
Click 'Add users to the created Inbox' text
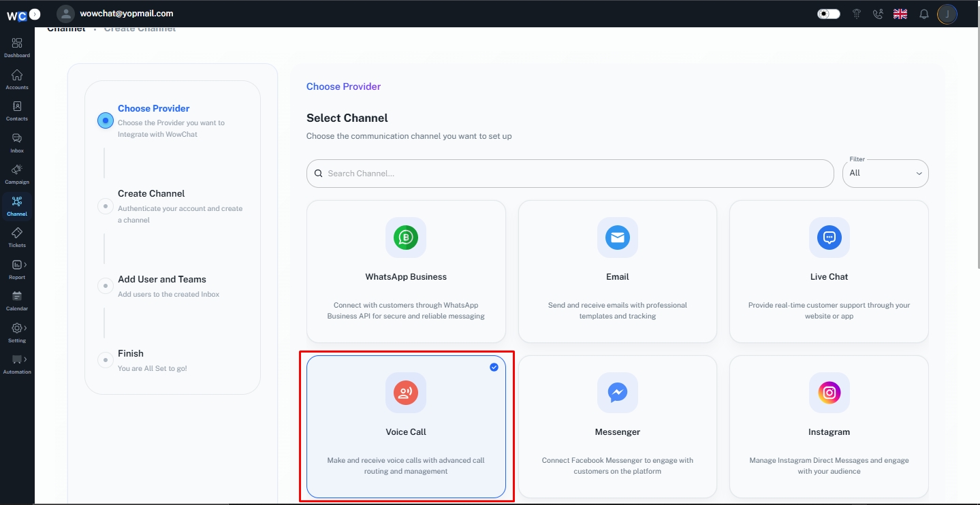169,295
